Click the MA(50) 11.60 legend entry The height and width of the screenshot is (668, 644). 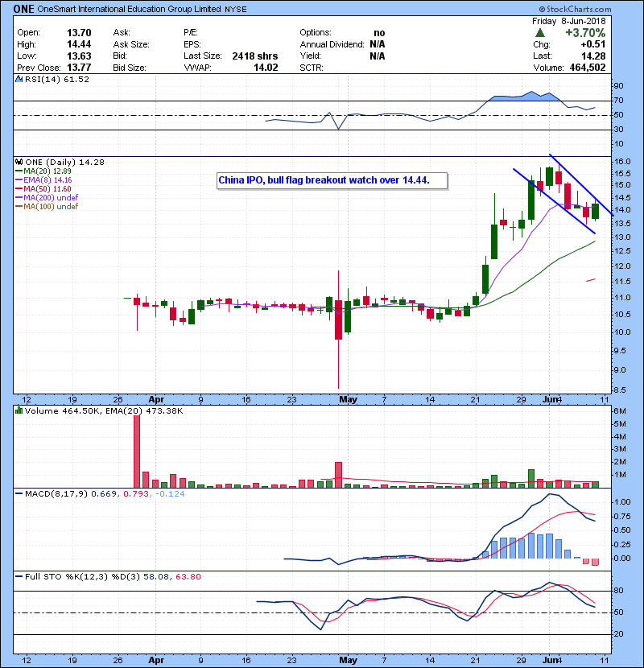(x=43, y=189)
